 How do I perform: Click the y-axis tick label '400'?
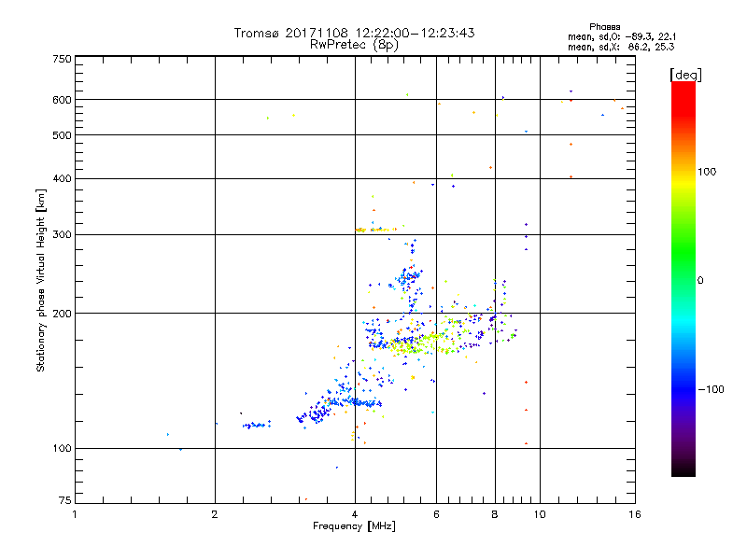(62, 178)
